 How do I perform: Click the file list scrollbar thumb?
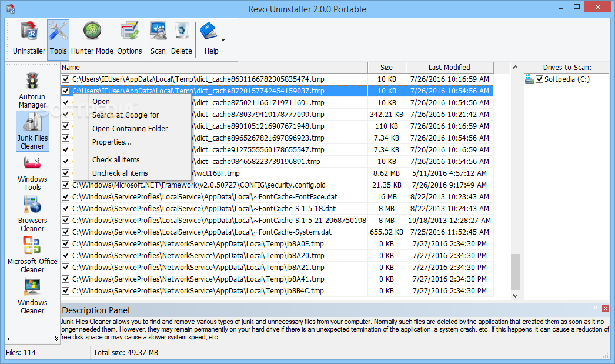click(x=516, y=272)
